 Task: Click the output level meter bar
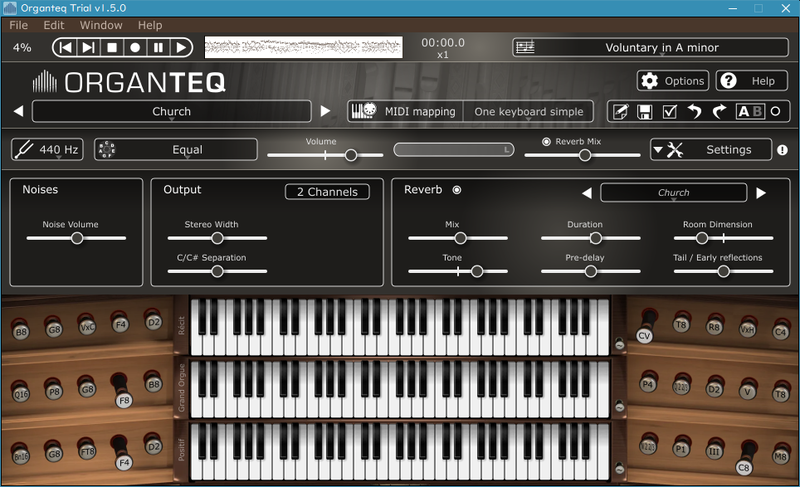[454, 149]
